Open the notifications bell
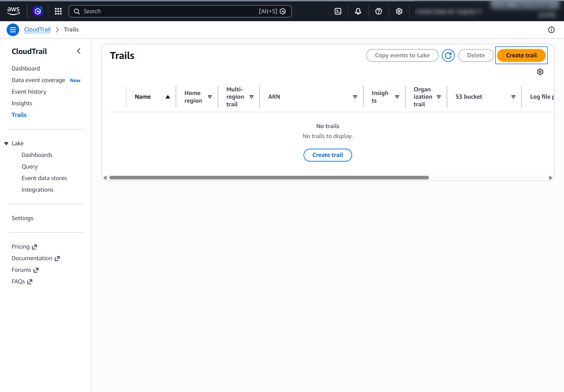The width and height of the screenshot is (564, 392). (358, 11)
